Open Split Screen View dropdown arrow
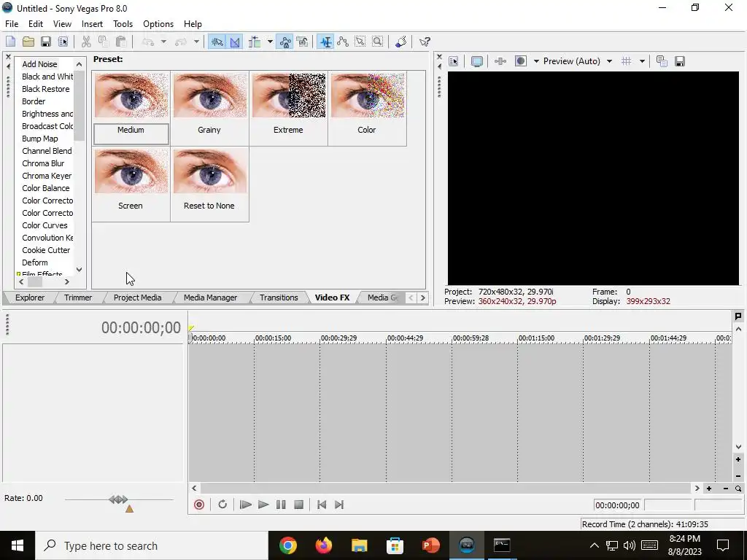 (x=536, y=61)
